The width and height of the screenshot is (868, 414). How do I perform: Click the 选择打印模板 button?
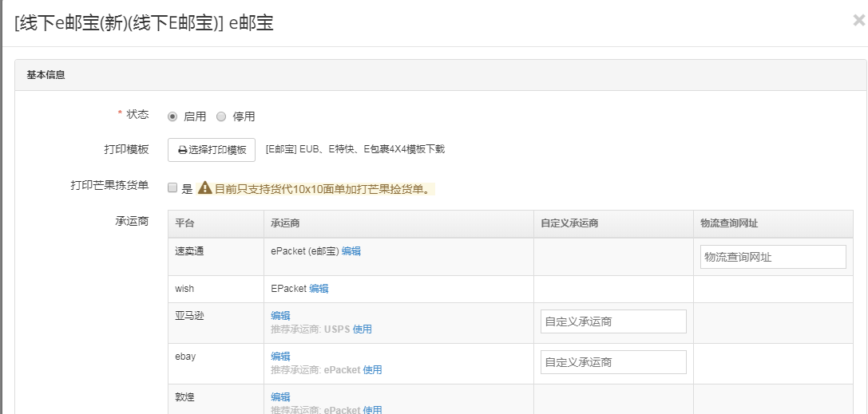pyautogui.click(x=212, y=150)
